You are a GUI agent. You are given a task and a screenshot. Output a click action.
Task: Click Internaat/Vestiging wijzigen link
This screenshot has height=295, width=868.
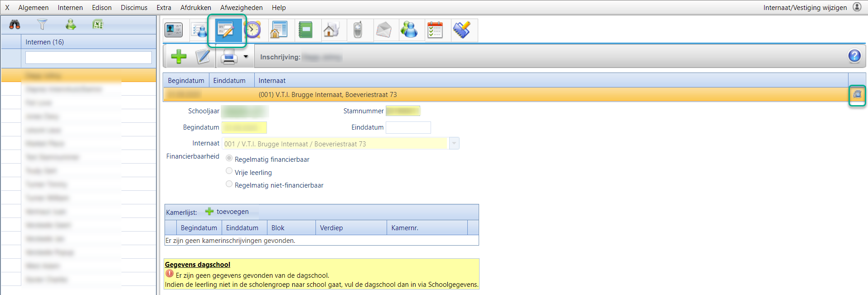point(805,8)
